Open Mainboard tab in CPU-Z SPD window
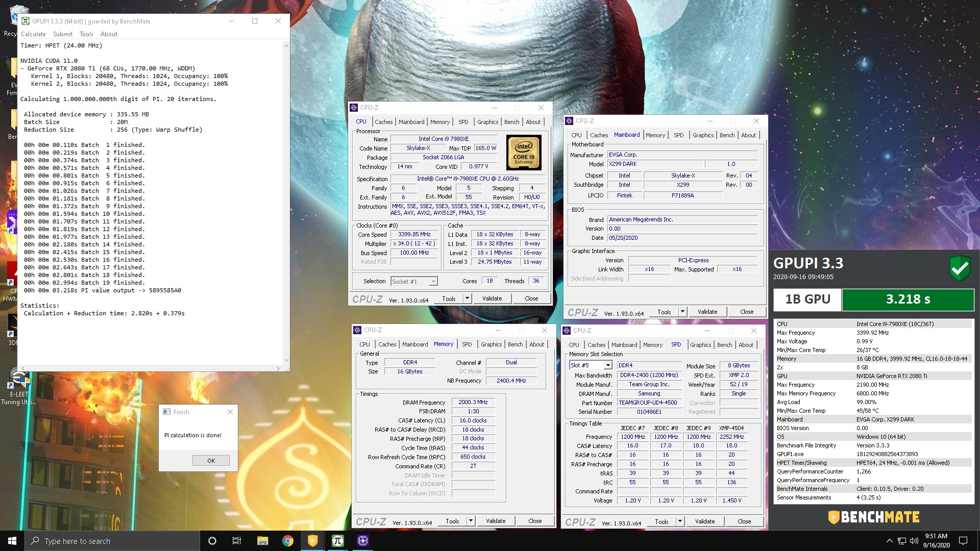This screenshot has width=980, height=551. tap(624, 345)
